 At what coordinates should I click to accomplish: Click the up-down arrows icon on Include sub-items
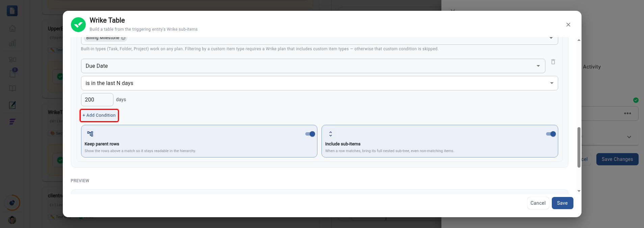click(331, 134)
